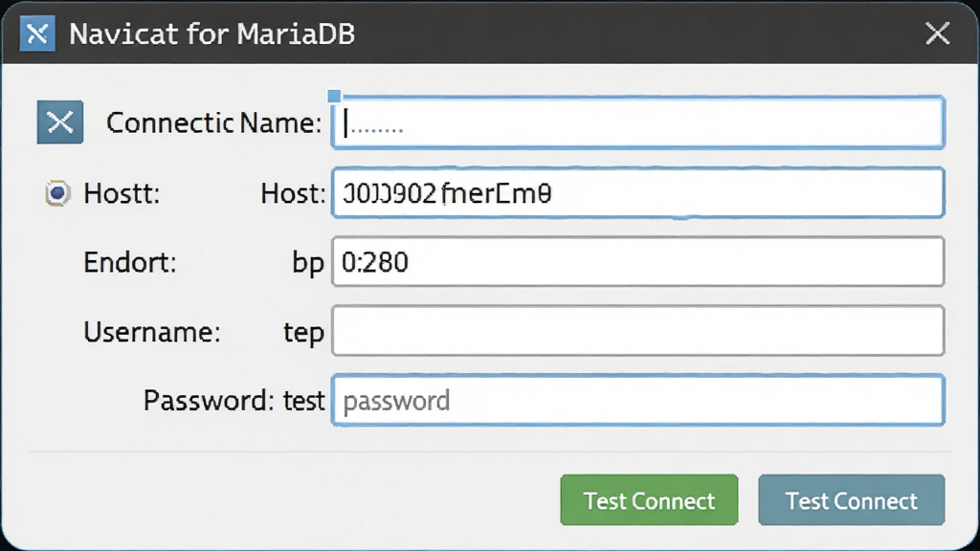
Task: Click the Host input field
Action: point(637,192)
